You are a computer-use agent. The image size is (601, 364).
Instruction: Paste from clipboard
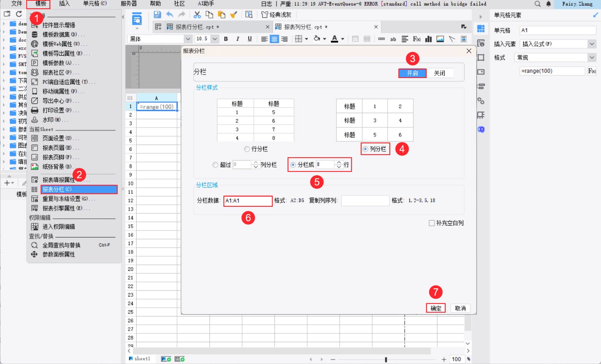click(x=222, y=15)
